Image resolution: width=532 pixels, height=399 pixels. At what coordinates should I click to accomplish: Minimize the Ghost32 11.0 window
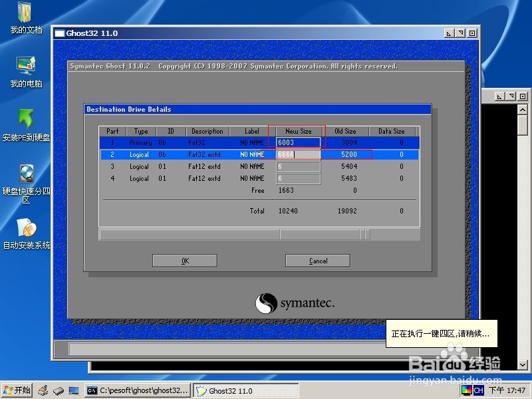pos(450,33)
